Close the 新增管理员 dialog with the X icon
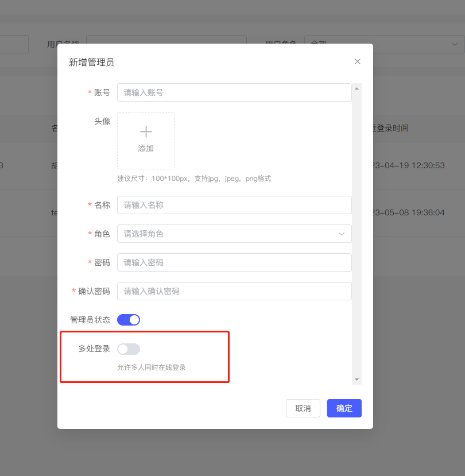This screenshot has width=465, height=476. click(x=358, y=61)
